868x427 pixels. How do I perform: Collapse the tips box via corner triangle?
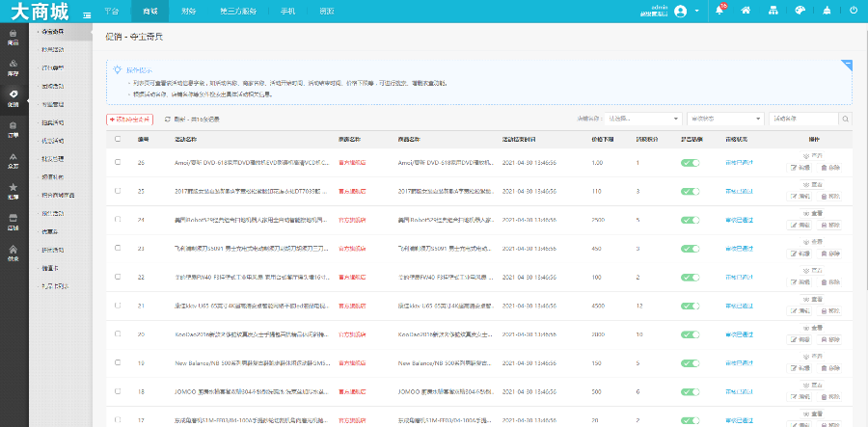point(847,66)
